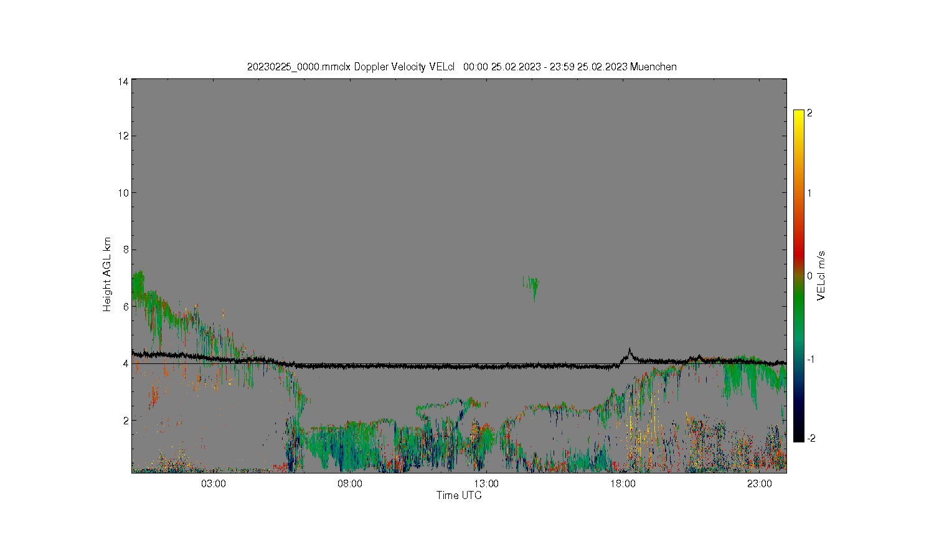Click the 6 km height tick label
934x560 pixels.
tap(126, 307)
